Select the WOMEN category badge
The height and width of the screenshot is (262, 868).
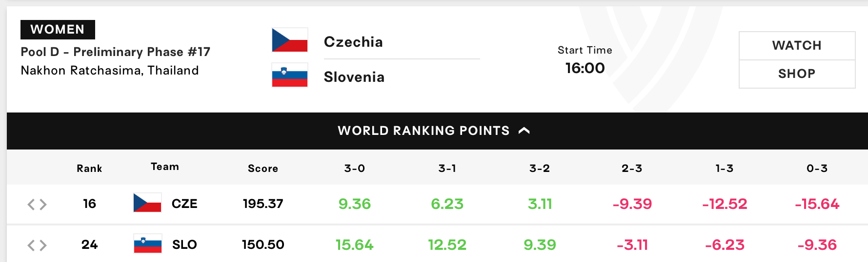coord(58,29)
